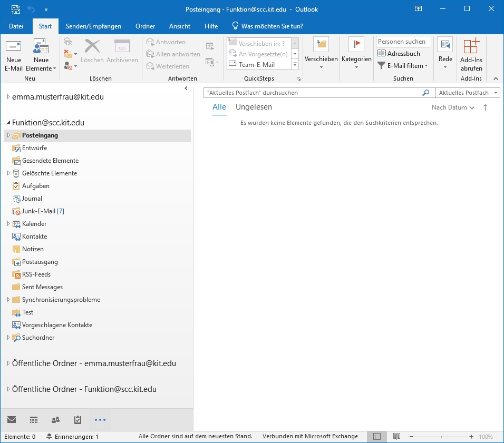Click the mail icon in bottom navigation
This screenshot has height=443, width=504.
(x=12, y=420)
